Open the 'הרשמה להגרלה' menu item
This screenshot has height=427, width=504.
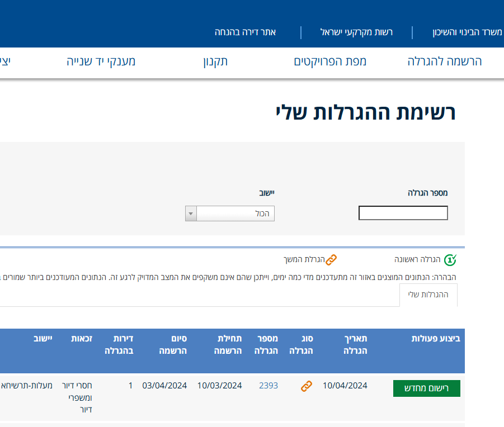pyautogui.click(x=444, y=61)
